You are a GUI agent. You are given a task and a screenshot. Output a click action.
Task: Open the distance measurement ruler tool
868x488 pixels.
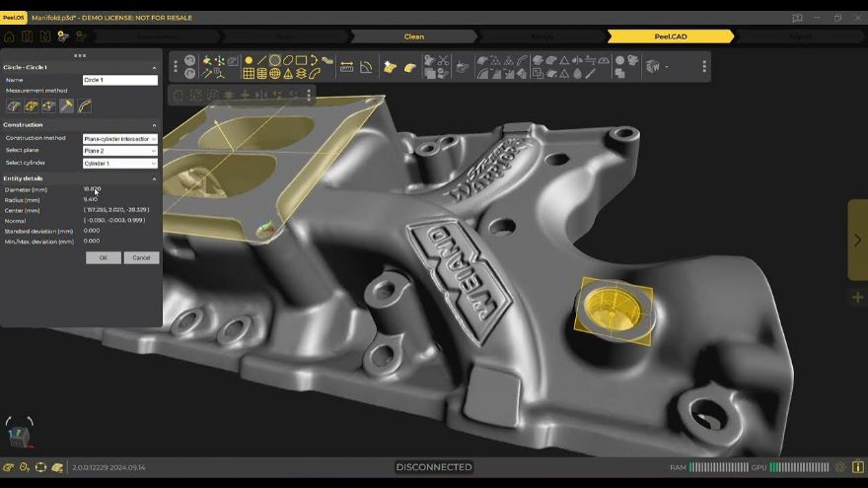[x=346, y=67]
